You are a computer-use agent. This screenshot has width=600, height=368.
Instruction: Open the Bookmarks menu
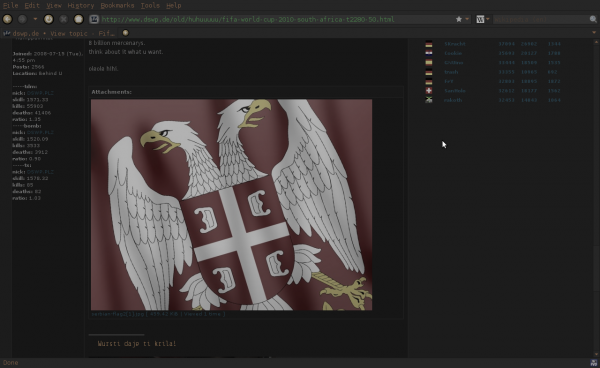click(x=117, y=5)
